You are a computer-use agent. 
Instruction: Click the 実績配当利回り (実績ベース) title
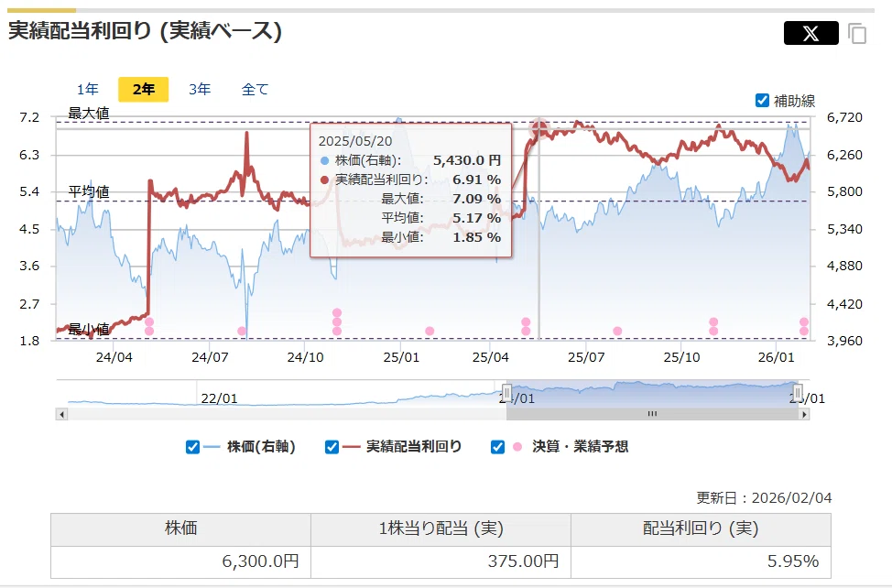(x=145, y=31)
